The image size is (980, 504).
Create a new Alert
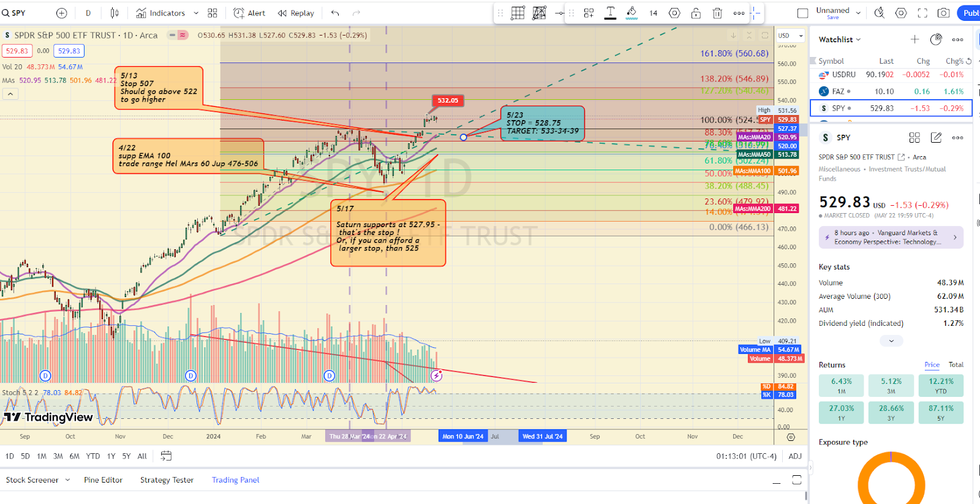(250, 13)
